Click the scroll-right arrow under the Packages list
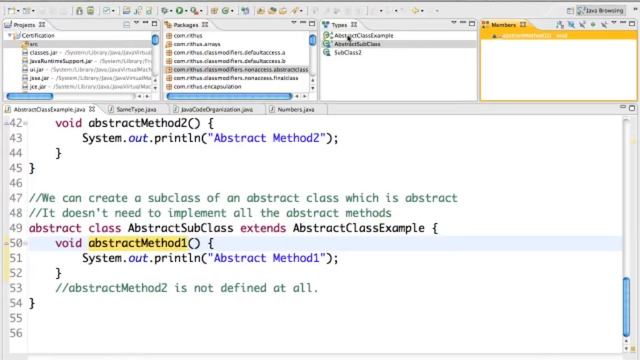This screenshot has width=640, height=360. 304,96
